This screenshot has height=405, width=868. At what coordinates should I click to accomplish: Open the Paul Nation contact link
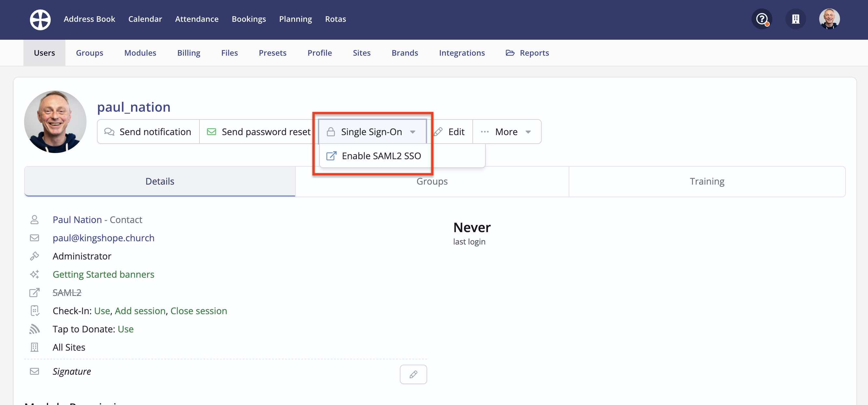[77, 219]
